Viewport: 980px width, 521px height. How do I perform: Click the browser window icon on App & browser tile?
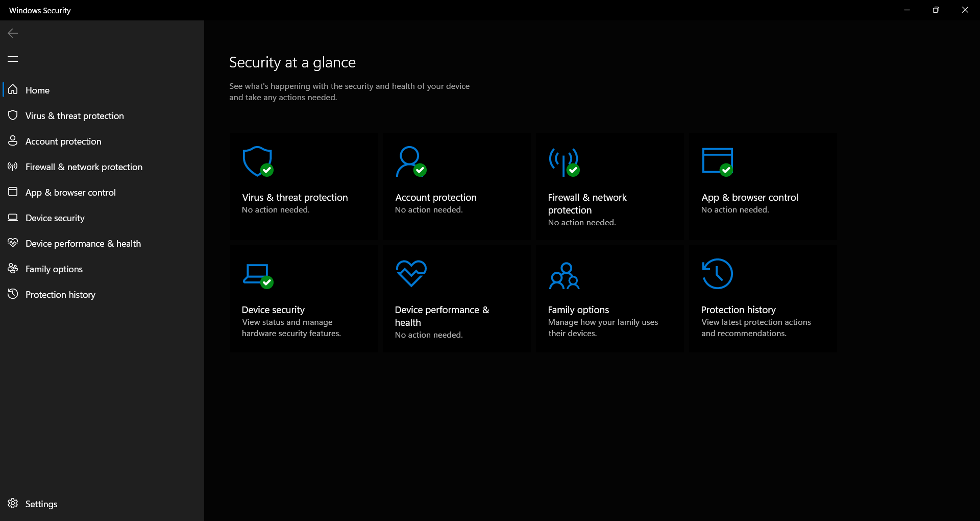(x=717, y=161)
